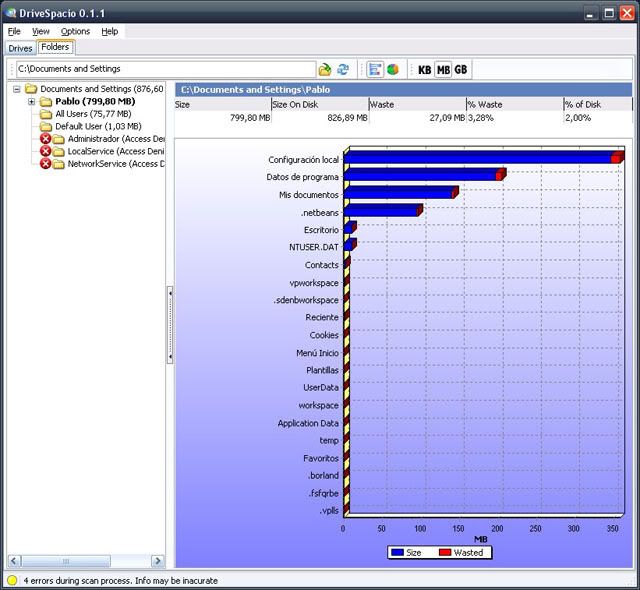The image size is (640, 590).
Task: Expand the Pablo folder node
Action: coord(32,102)
